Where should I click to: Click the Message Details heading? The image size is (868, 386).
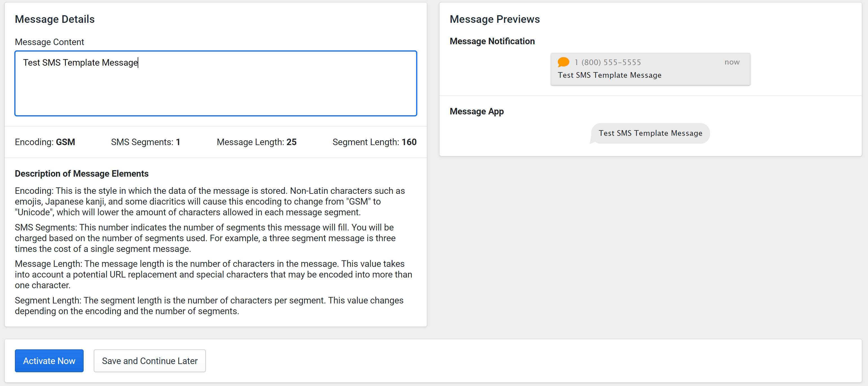click(x=55, y=19)
